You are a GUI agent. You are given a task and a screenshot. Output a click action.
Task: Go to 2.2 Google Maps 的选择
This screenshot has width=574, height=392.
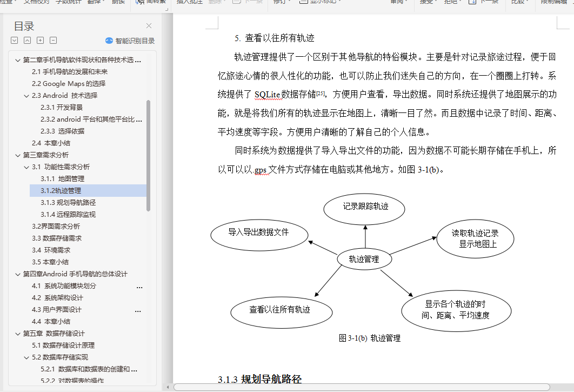(69, 83)
